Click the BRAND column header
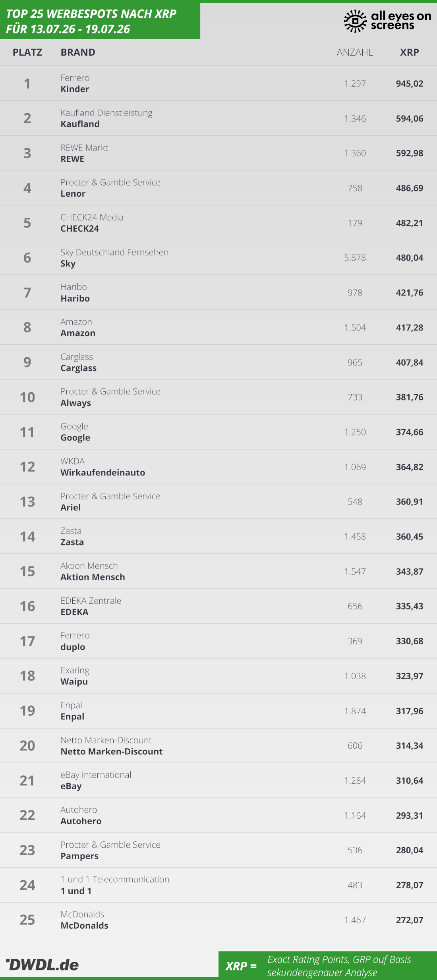 78,52
